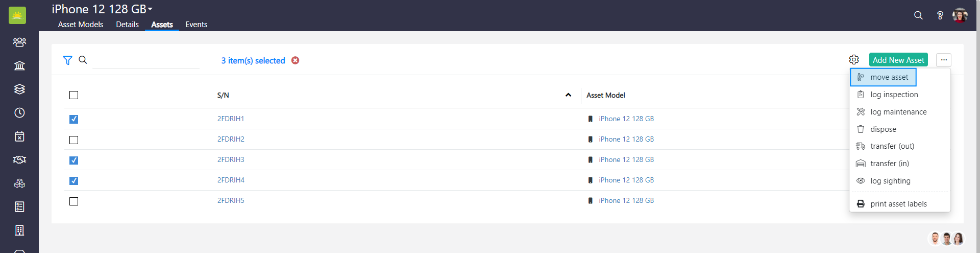The width and height of the screenshot is (980, 253).
Task: Toggle S/N column sort arrow
Action: 568,95
